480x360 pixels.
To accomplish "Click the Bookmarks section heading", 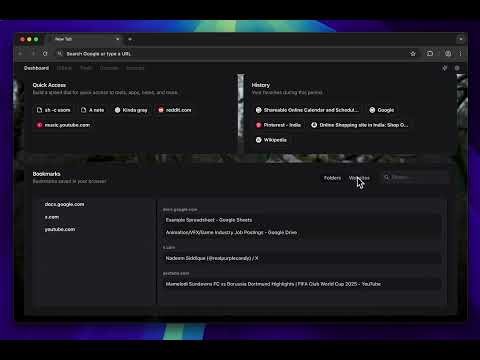I will click(x=46, y=174).
